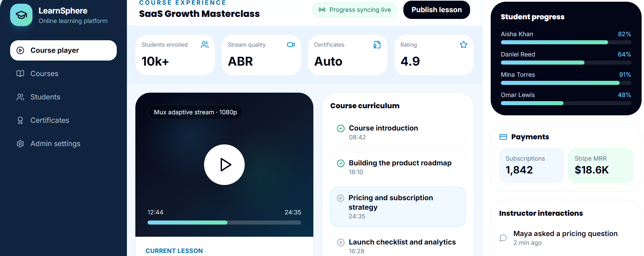
Task: Open the Stripe MRR $18.6K card
Action: tap(601, 166)
